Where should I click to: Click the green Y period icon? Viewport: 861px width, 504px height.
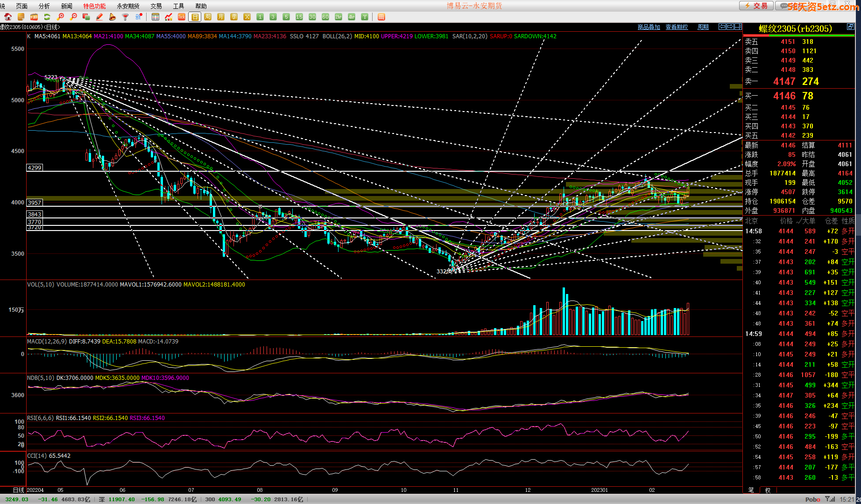point(365,17)
